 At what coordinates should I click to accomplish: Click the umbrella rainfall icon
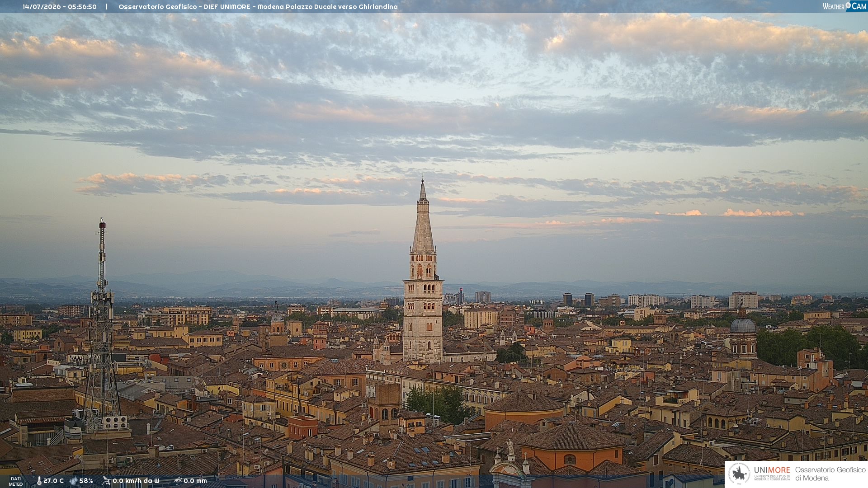pos(178,481)
